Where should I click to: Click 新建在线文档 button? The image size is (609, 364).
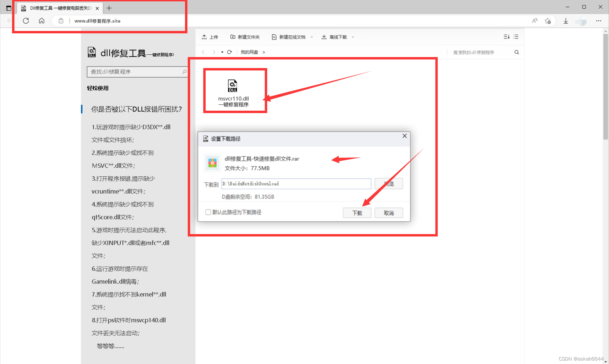point(289,37)
